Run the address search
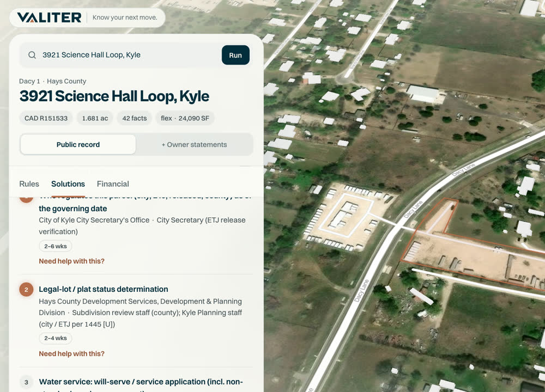545x392 pixels. 235,55
